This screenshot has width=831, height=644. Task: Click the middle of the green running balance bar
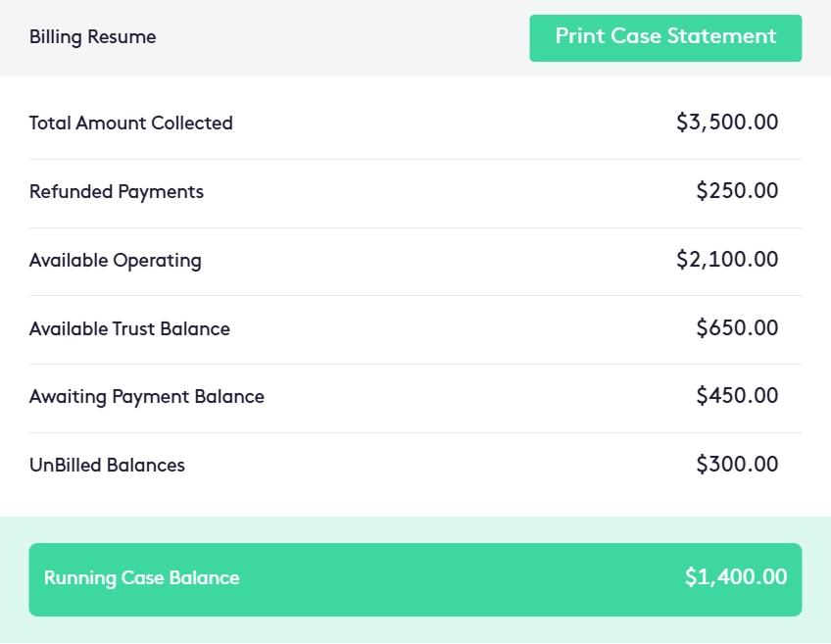click(415, 579)
